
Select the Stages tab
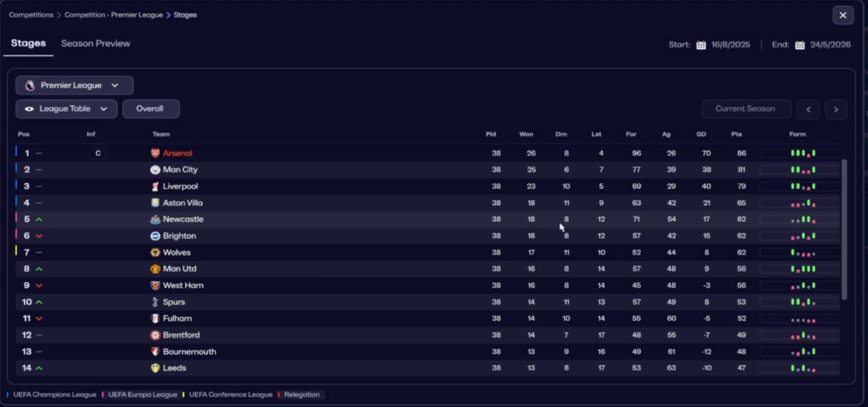[28, 44]
